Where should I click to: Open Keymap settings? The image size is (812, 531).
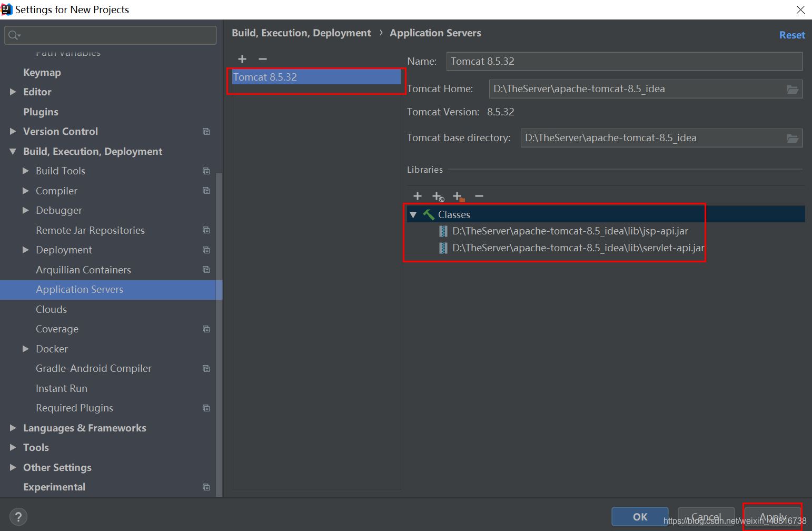pyautogui.click(x=42, y=72)
